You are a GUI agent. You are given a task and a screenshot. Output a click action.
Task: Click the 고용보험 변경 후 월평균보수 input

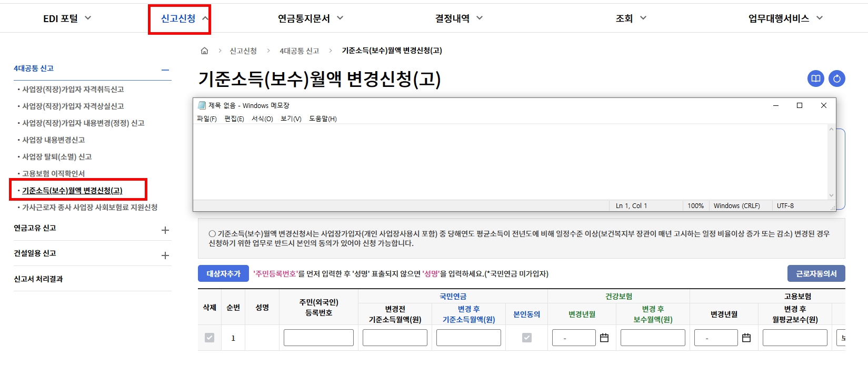point(795,338)
